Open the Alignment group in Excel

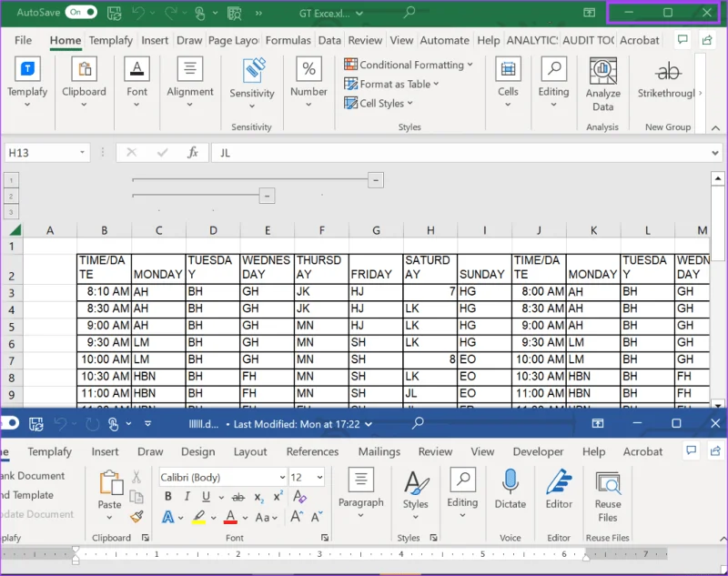tap(190, 82)
